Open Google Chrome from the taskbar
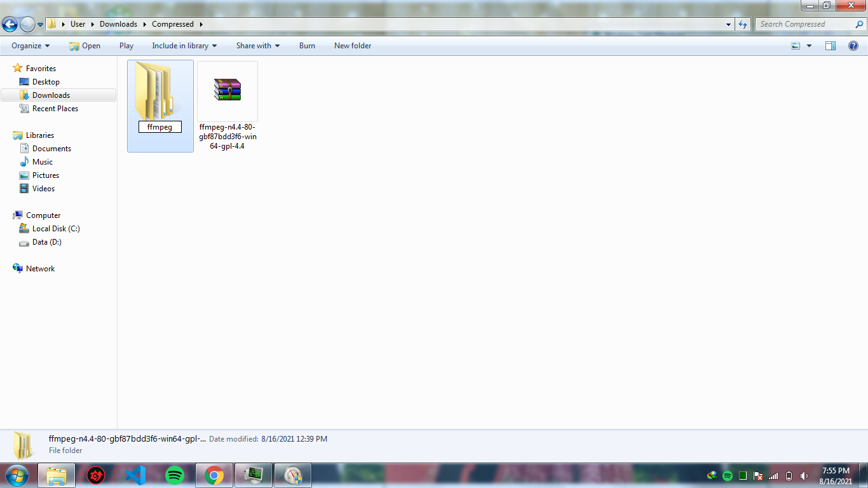Image resolution: width=868 pixels, height=488 pixels. coord(214,475)
